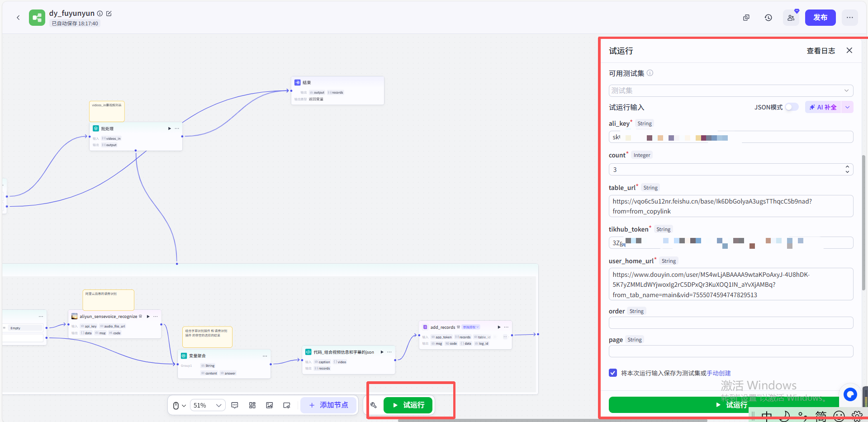
Task: Edit workflow name pencil icon
Action: tap(109, 14)
